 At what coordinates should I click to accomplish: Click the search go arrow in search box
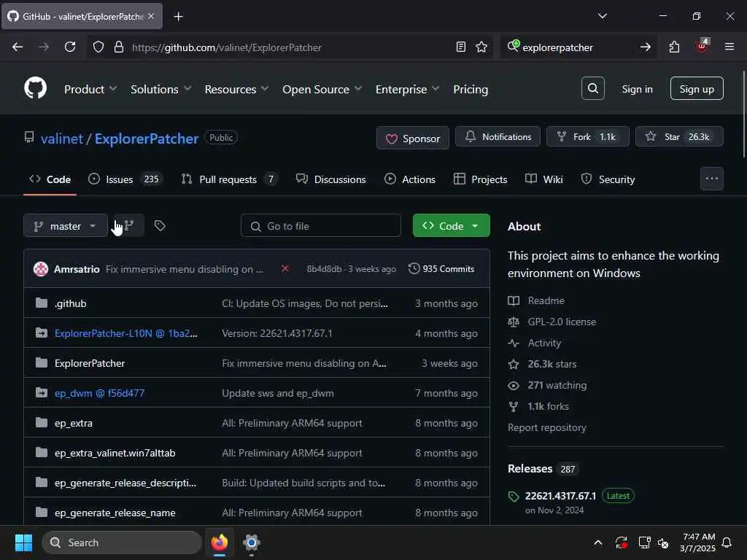pos(645,47)
